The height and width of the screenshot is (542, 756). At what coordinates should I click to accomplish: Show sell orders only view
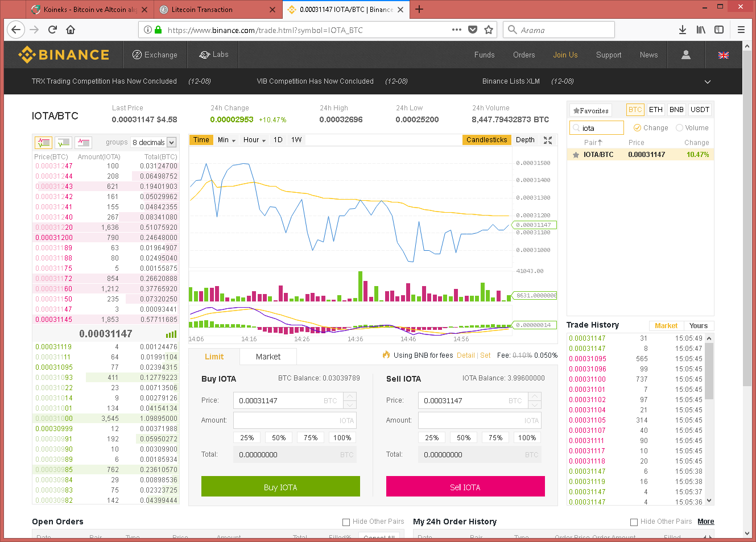(x=83, y=142)
